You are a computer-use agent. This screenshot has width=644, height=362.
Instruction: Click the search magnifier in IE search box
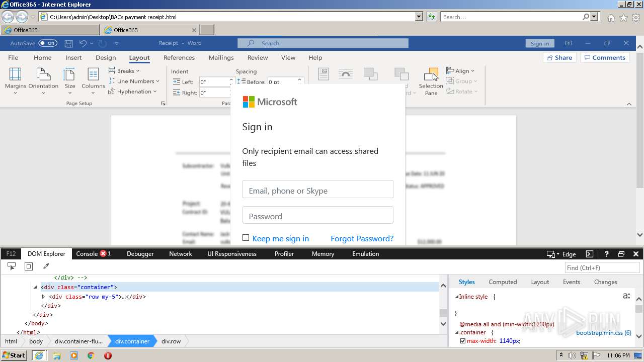pos(586,17)
